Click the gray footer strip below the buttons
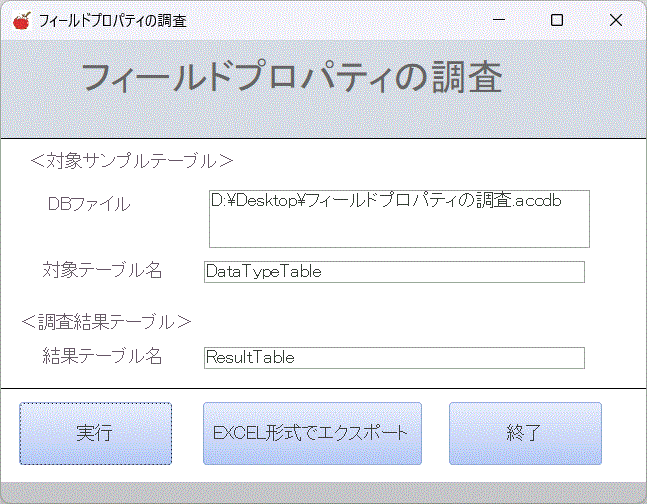 (324, 492)
